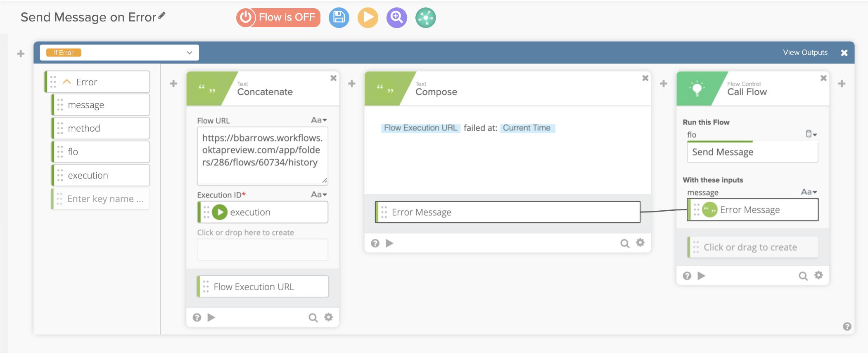Edit flow name with pencil icon
The width and height of the screenshot is (868, 353).
(x=162, y=16)
